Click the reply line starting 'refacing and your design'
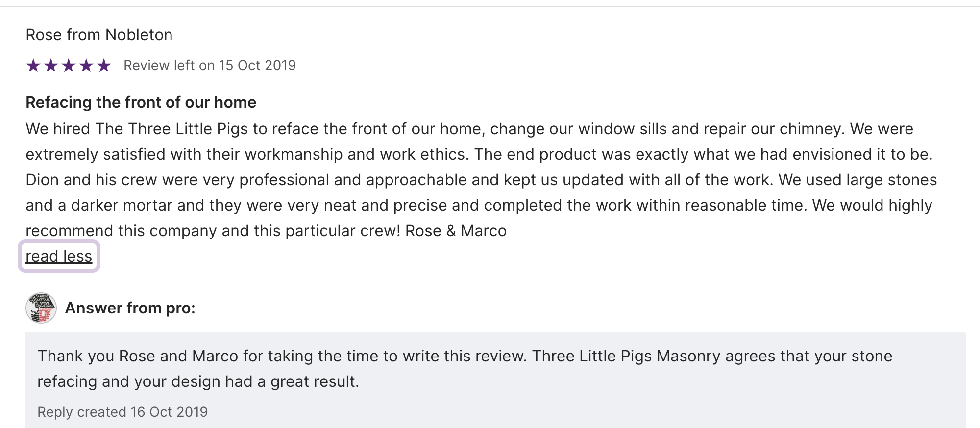Viewport: 980px width, 428px height. click(x=198, y=381)
